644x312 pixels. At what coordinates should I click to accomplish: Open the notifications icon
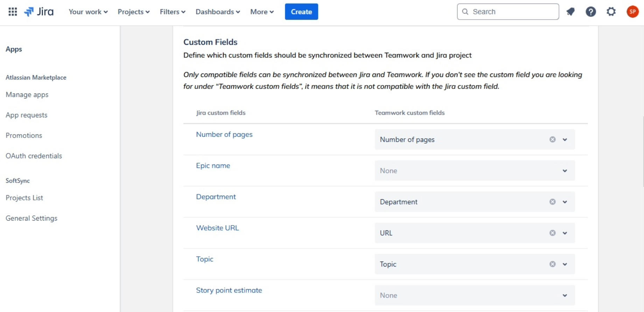(570, 12)
